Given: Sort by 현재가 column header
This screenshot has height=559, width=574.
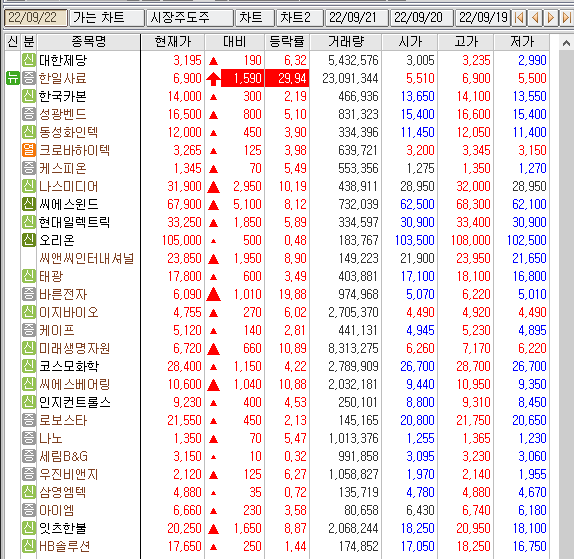Looking at the screenshot, I should click(x=173, y=42).
